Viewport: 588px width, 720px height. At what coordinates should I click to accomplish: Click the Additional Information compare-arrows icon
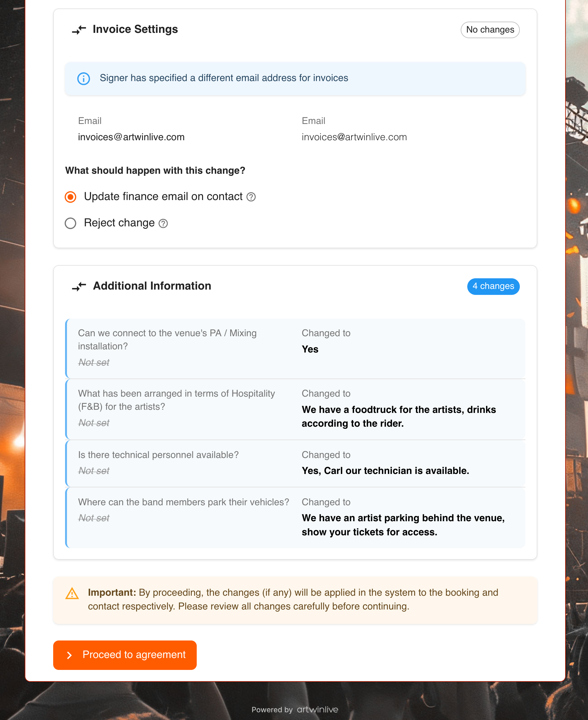(79, 286)
